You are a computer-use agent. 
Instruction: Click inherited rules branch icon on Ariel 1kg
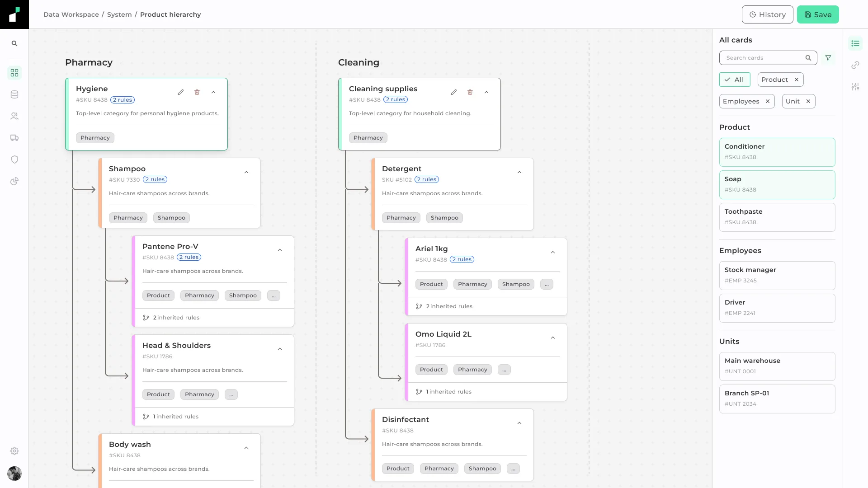[x=419, y=306]
